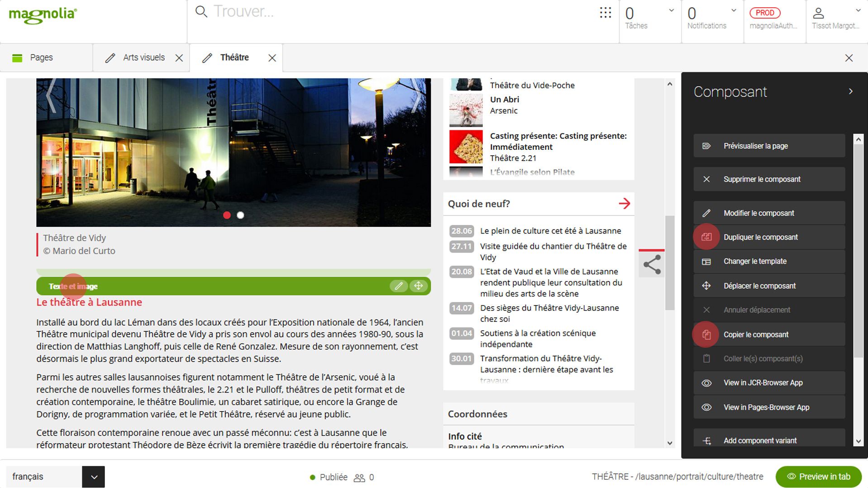Click the page content vertical scrollbar

tap(670, 263)
